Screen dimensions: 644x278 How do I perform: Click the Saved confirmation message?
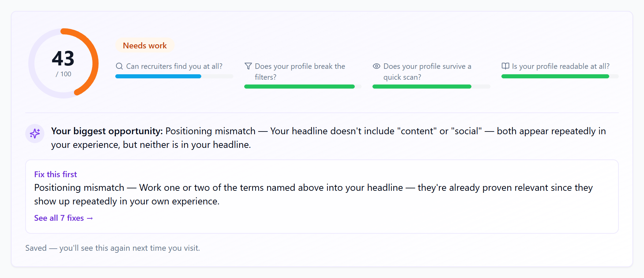tap(113, 248)
